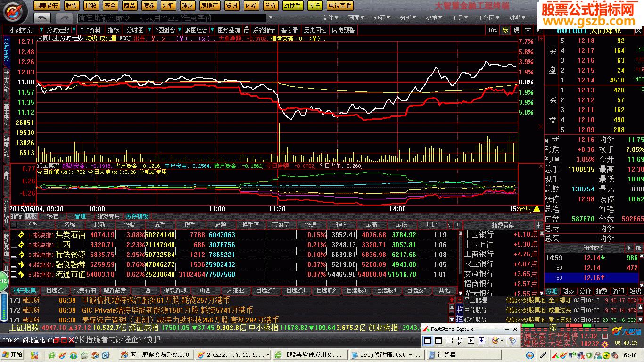Open the 工作区 dropdown menu
644x362 pixels.
coord(488,18)
